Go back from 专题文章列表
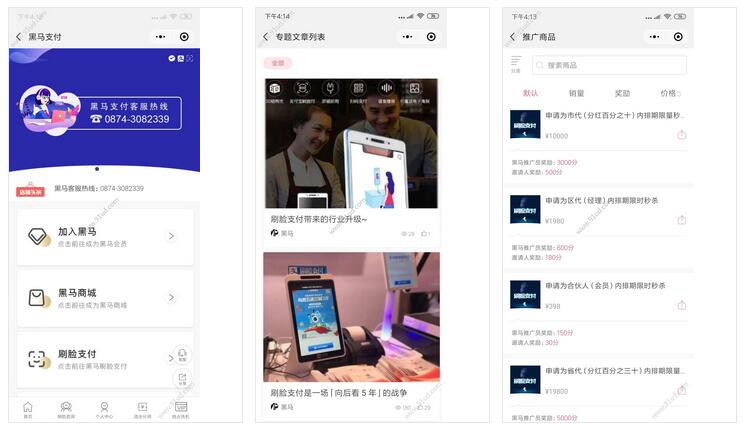Viewport: 744px width, 429px height. pyautogui.click(x=265, y=37)
